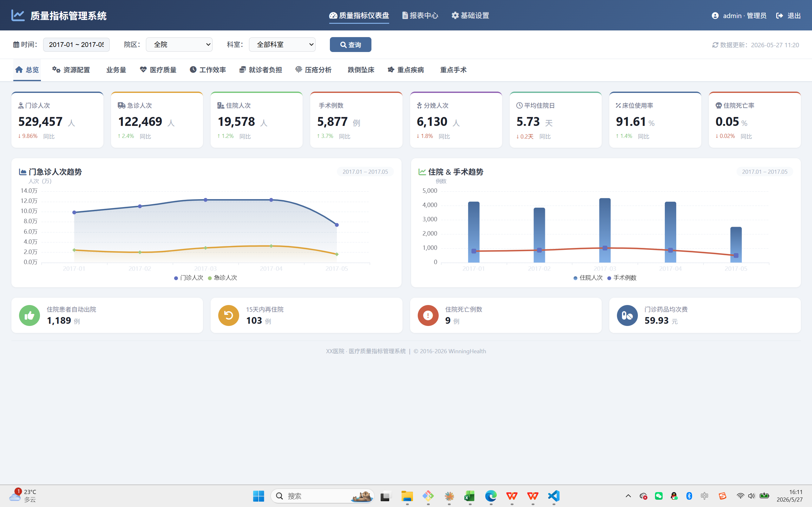Viewport: 812px width, 507px height.
Task: Toggle 门诊人次 legend series visibility
Action: point(188,278)
